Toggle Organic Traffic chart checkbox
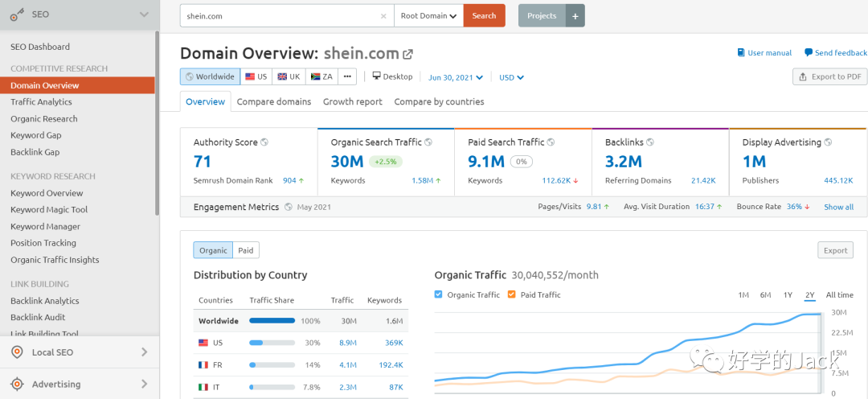The height and width of the screenshot is (399, 868). click(x=439, y=294)
